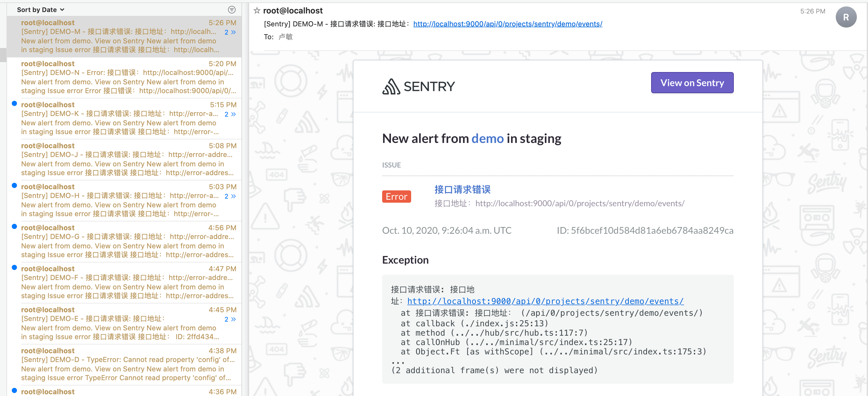The image size is (868, 396).
Task: Open the Sort by Date dropdown
Action: tap(40, 10)
